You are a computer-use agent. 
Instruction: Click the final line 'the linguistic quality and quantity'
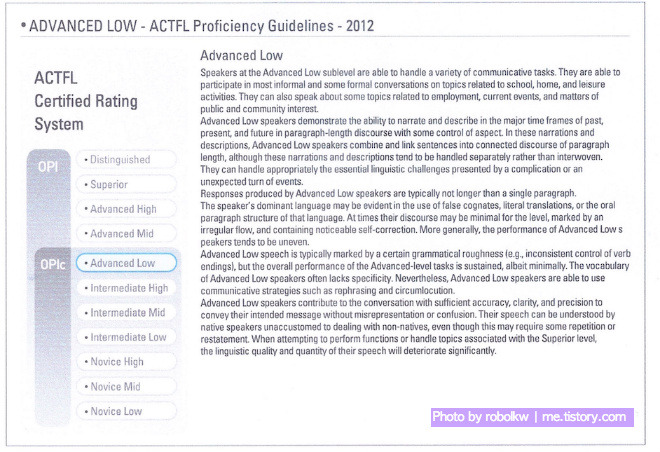pyautogui.click(x=348, y=351)
